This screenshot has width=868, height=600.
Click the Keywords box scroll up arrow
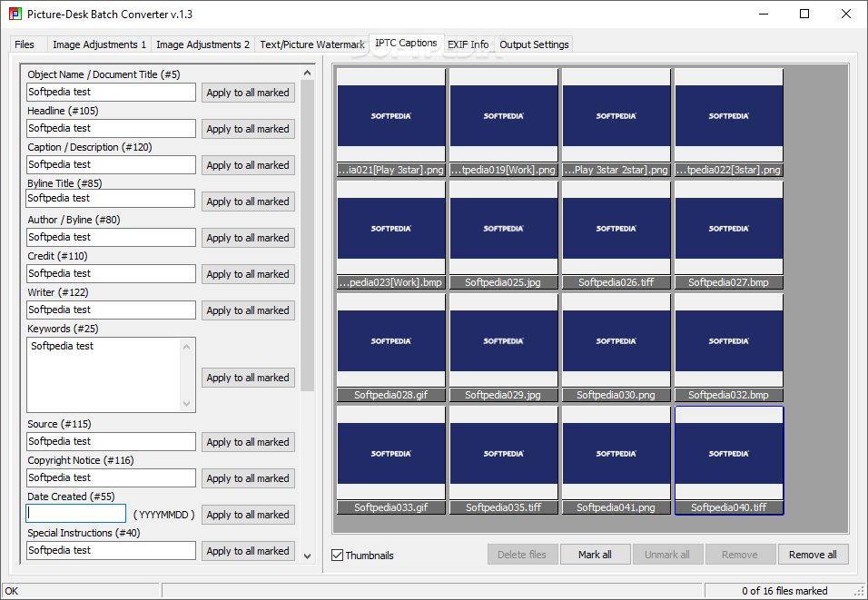[x=186, y=347]
